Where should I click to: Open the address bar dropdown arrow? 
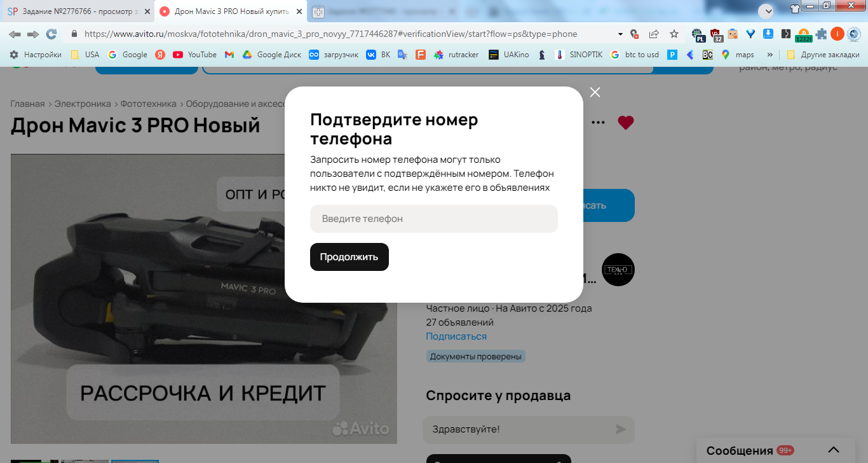(x=620, y=34)
